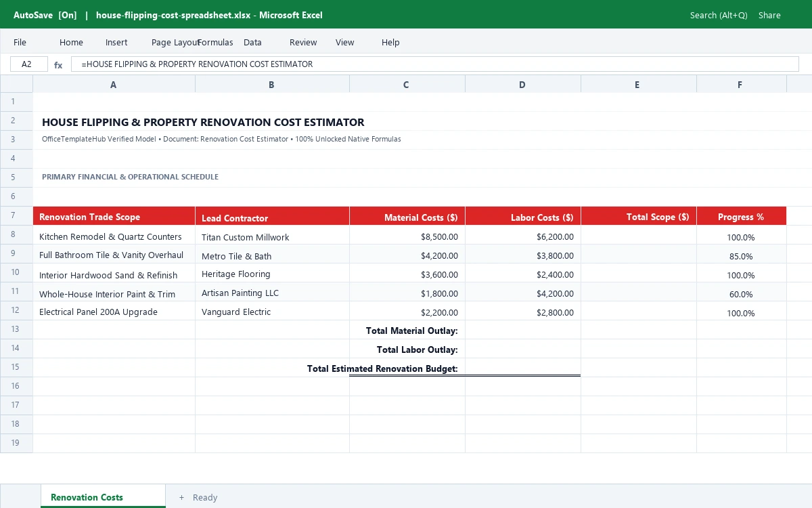Select the $3,600.00 material cost cell
Screen dimensions: 812x508
[407, 273]
